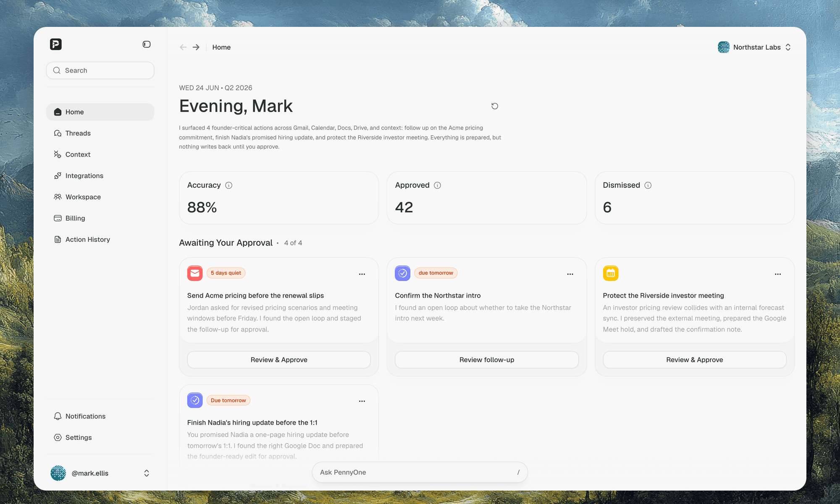This screenshot has height=504, width=840.
Task: Click the Home breadcrumb in the top bar
Action: 221,47
